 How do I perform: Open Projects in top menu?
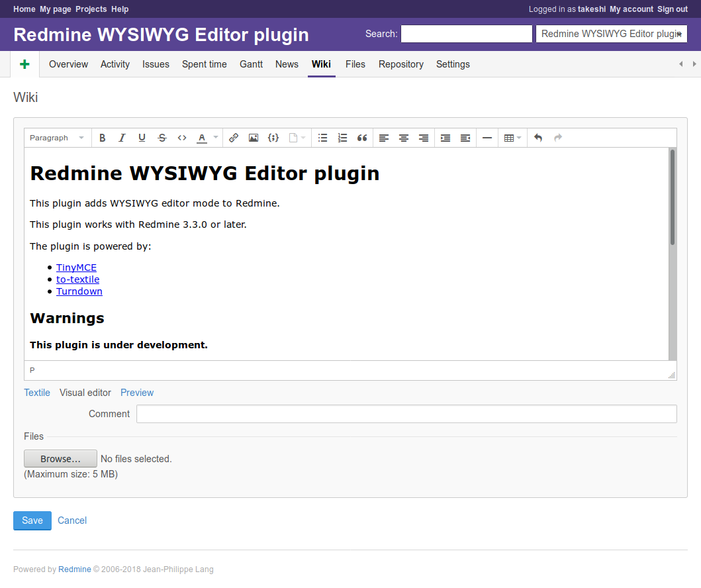(91, 9)
